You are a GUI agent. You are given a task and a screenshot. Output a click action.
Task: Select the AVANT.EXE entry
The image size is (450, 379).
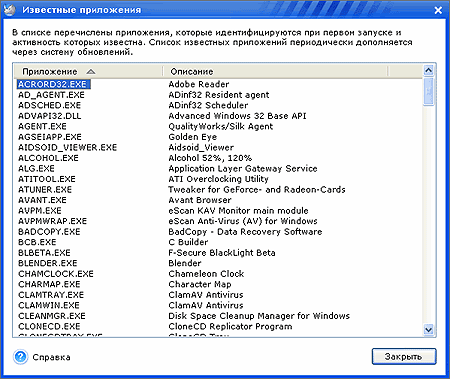(42, 200)
